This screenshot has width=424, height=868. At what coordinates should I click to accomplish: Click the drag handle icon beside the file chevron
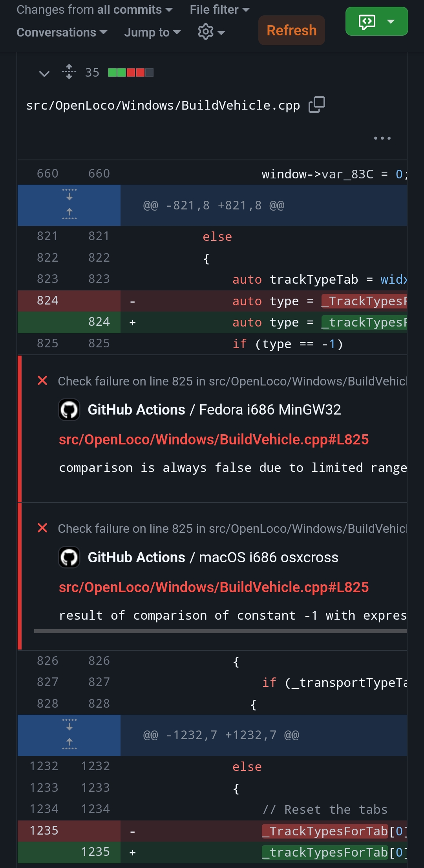(x=69, y=73)
